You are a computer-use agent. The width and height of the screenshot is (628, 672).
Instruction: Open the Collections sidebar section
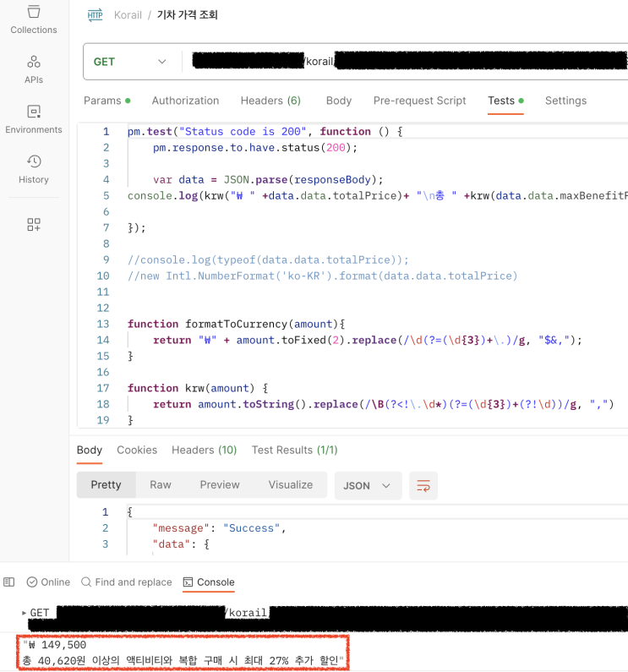34,19
